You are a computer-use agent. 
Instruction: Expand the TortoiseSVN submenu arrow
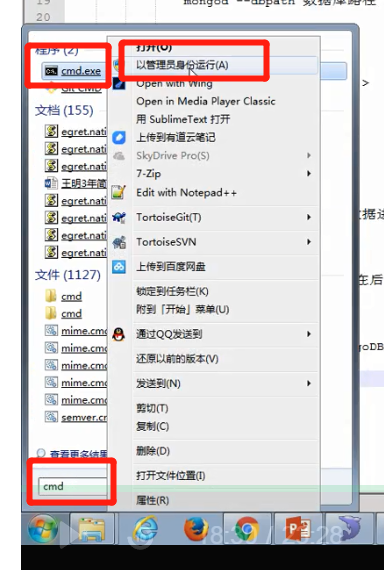[x=309, y=242]
